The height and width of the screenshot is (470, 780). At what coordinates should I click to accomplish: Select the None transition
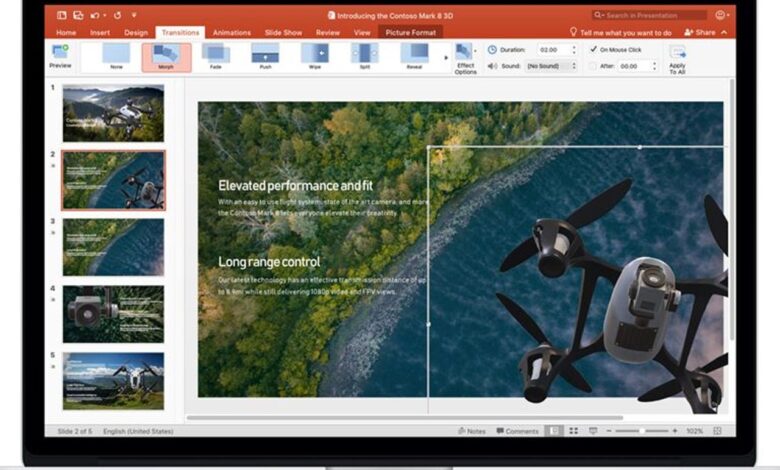pos(116,56)
